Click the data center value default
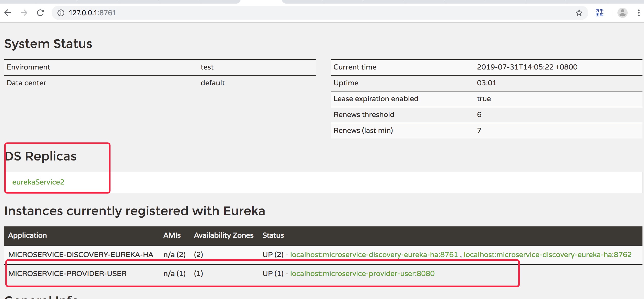This screenshot has width=644, height=299. [213, 83]
